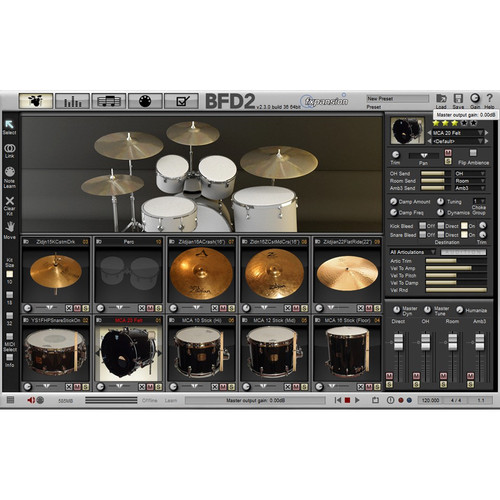Open the <Default> preset dropdown
The image size is (500, 500).
click(480, 141)
